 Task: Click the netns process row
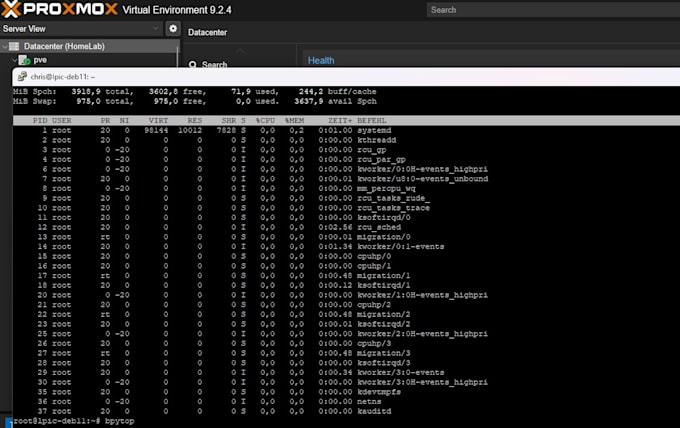click(x=347, y=402)
